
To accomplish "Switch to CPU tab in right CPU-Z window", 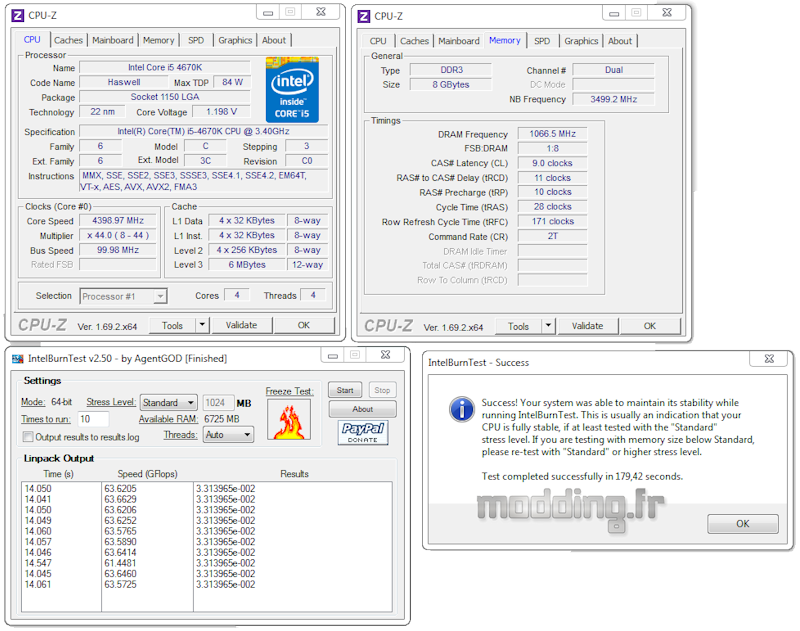I will pyautogui.click(x=378, y=41).
